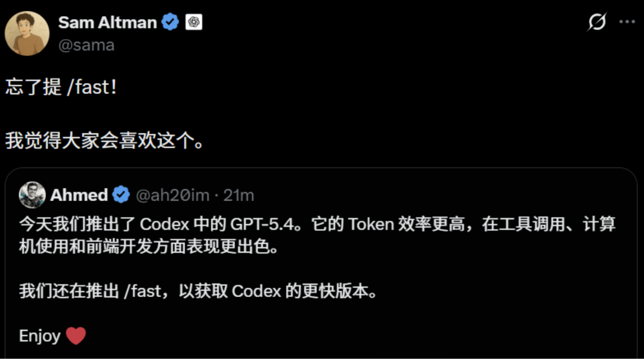Open the three-dot more options menu

tap(627, 22)
